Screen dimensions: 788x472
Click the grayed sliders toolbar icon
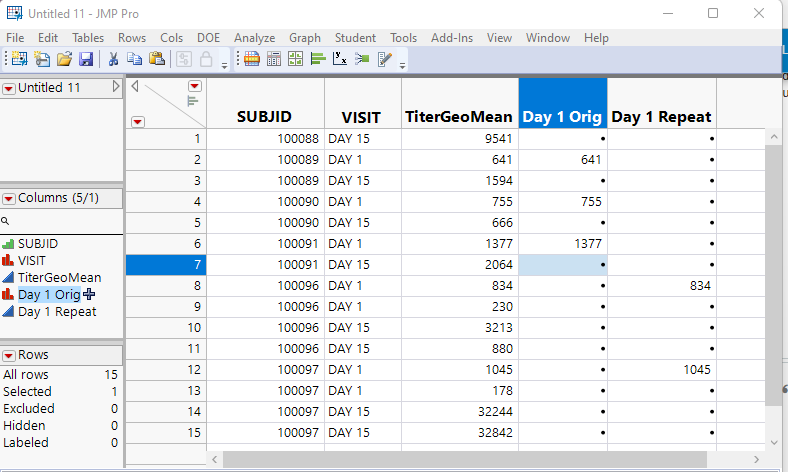pos(183,59)
